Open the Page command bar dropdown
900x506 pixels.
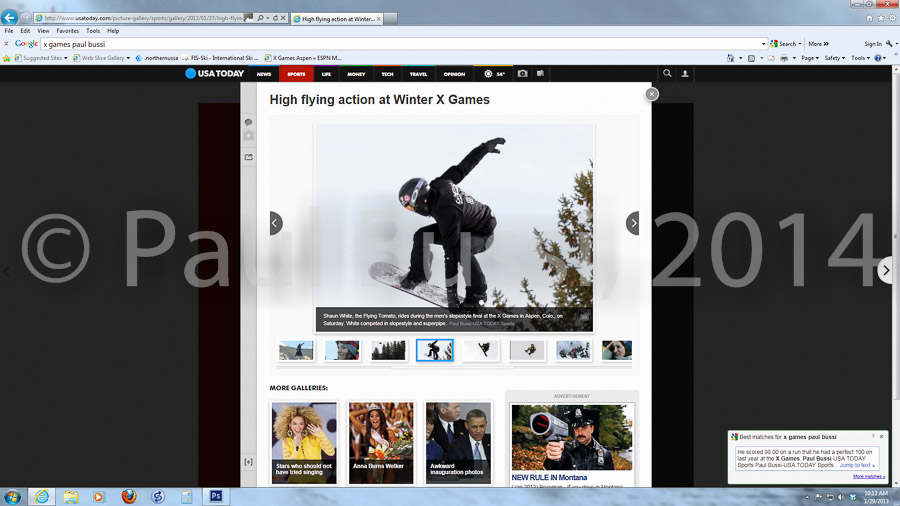pos(810,58)
